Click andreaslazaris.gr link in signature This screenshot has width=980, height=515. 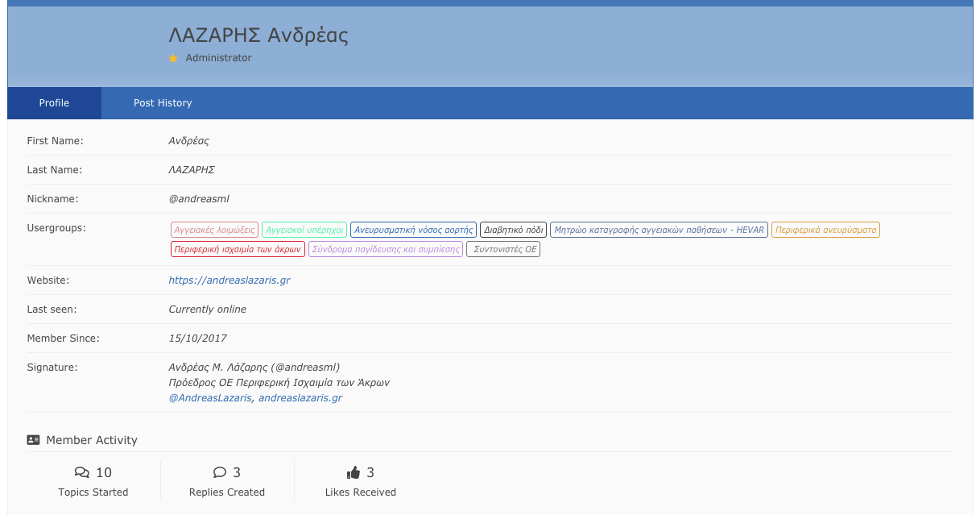[x=300, y=398]
